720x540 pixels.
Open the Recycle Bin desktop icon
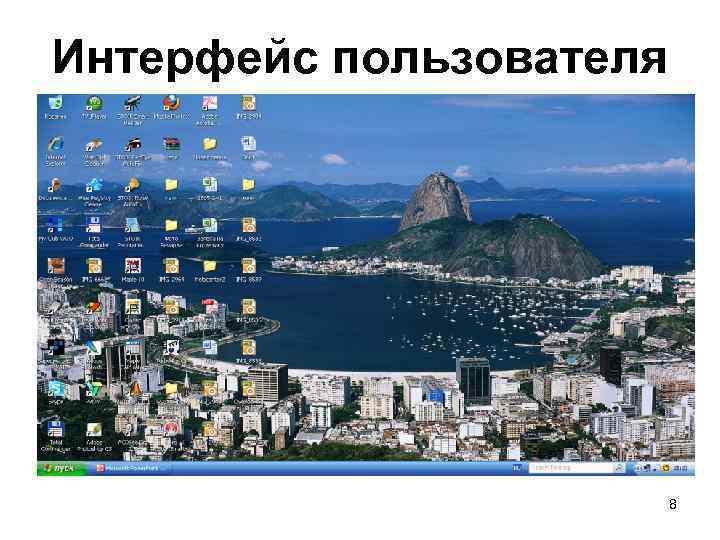(55, 107)
